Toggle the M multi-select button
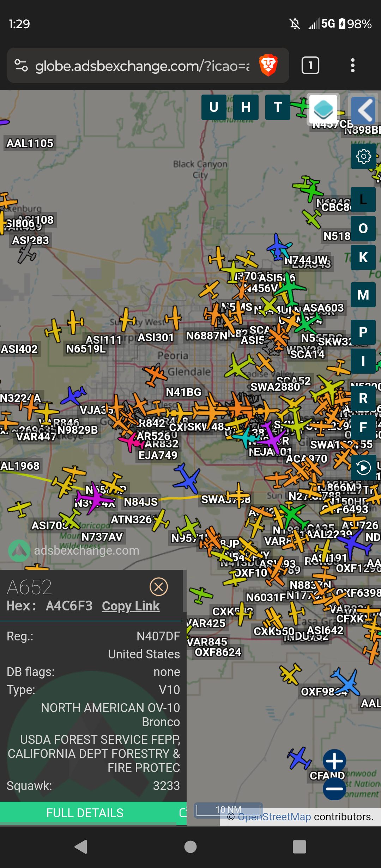Screen dimensions: 381x868 point(363,295)
